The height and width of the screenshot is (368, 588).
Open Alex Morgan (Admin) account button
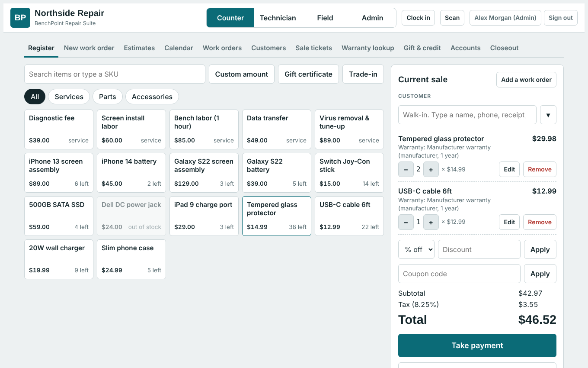(x=505, y=18)
